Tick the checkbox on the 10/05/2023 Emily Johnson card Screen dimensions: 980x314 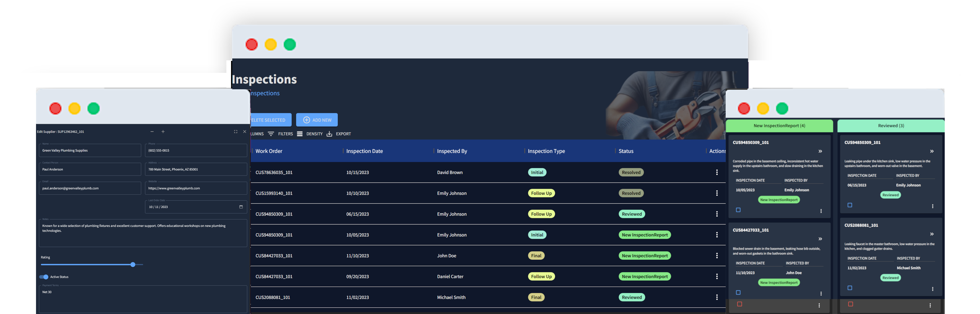point(738,210)
